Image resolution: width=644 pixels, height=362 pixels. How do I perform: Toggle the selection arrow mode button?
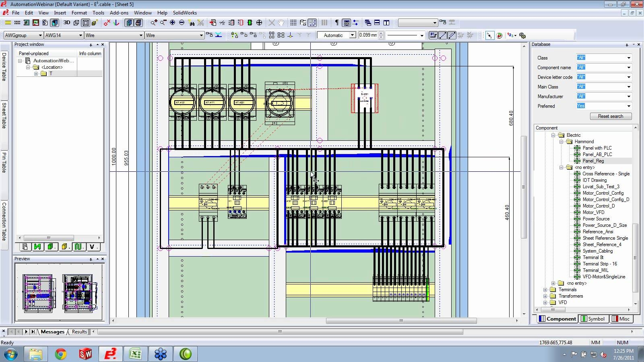click(x=489, y=35)
